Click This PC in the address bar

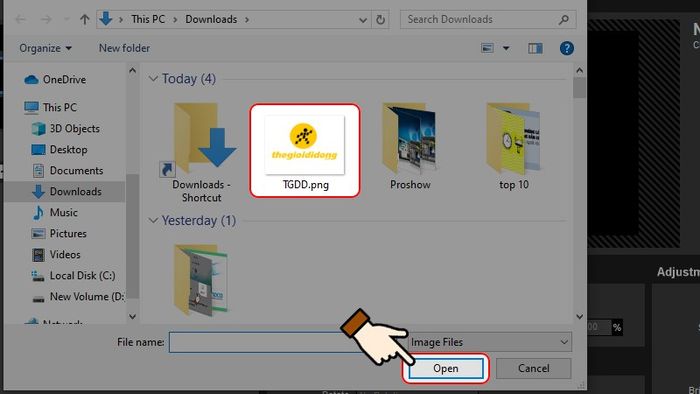click(x=148, y=19)
